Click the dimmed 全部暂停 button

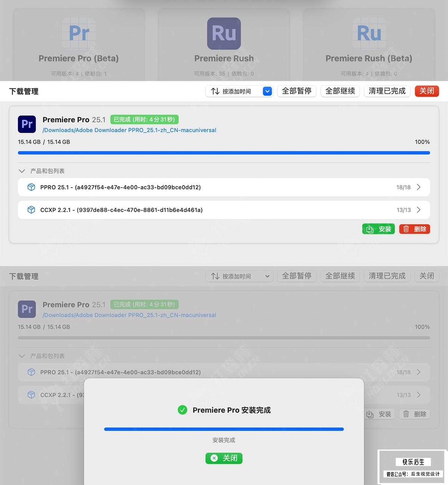point(297,276)
